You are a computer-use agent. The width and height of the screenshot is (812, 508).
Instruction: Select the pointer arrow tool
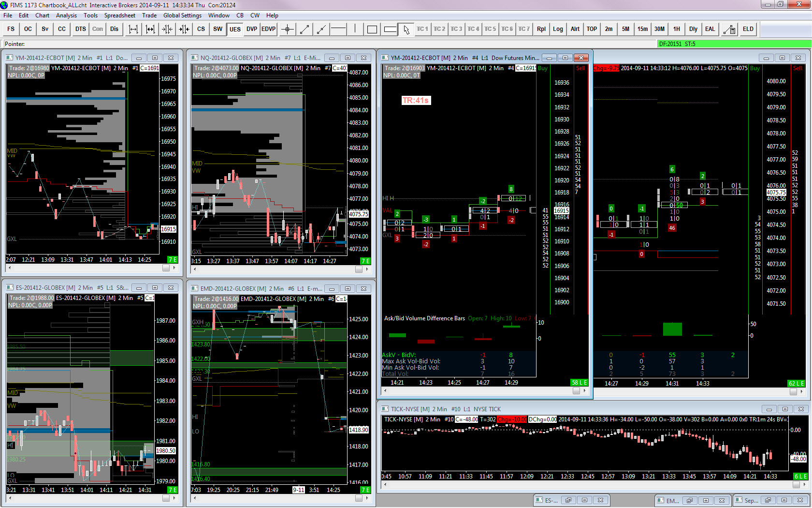406,29
